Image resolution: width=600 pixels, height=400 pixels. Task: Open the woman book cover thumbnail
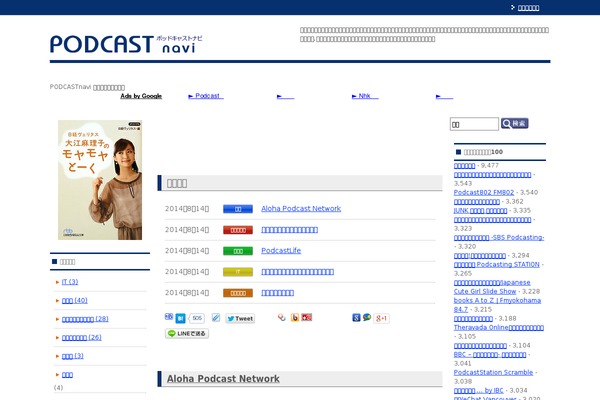100,180
